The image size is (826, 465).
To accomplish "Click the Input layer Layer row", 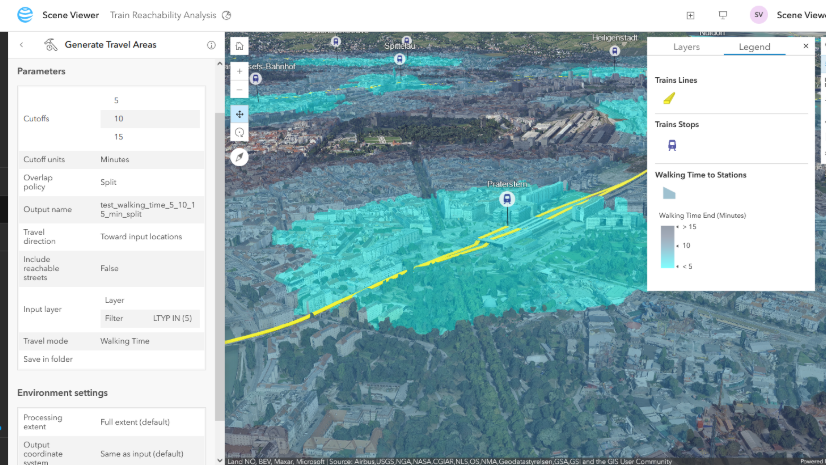I will [150, 300].
